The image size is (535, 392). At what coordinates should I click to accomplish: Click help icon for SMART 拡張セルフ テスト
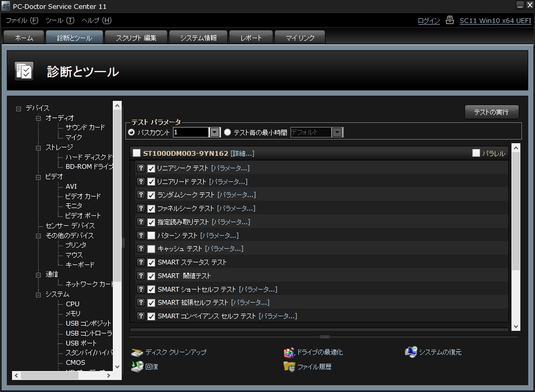click(141, 302)
